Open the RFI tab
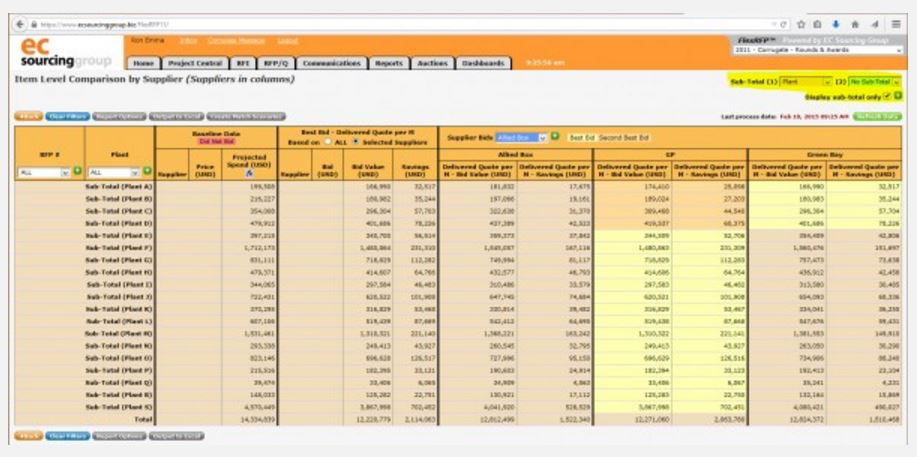Screen dimensions: 917x457 click(x=243, y=63)
